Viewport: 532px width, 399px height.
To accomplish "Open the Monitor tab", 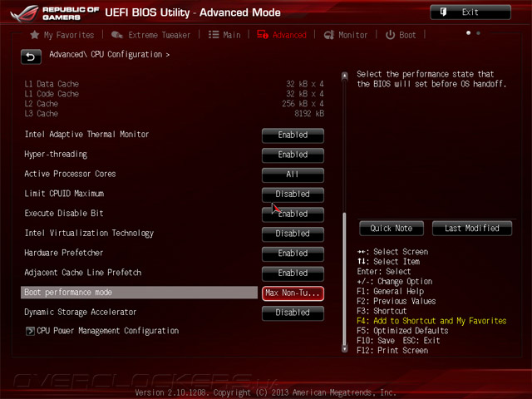I will (346, 35).
